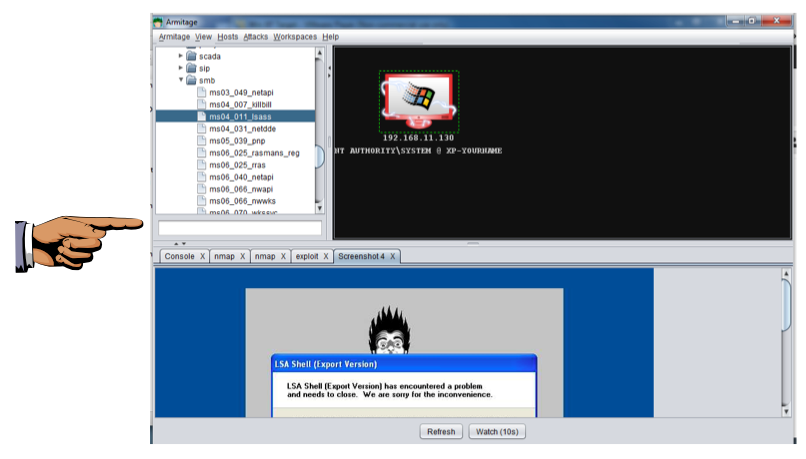
Task: Click the ms05_039_pnp tree entry text
Action: point(237,141)
